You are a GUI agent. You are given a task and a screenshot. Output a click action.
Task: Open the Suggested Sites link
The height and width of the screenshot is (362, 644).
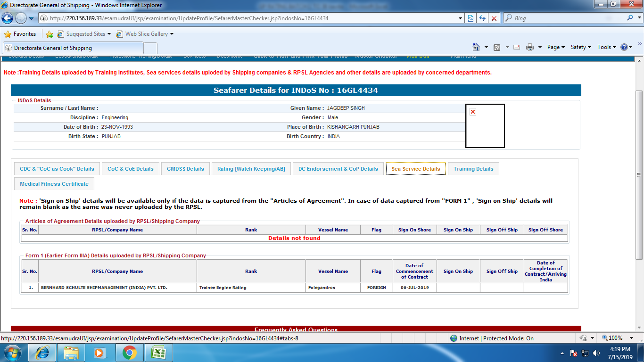click(84, 34)
